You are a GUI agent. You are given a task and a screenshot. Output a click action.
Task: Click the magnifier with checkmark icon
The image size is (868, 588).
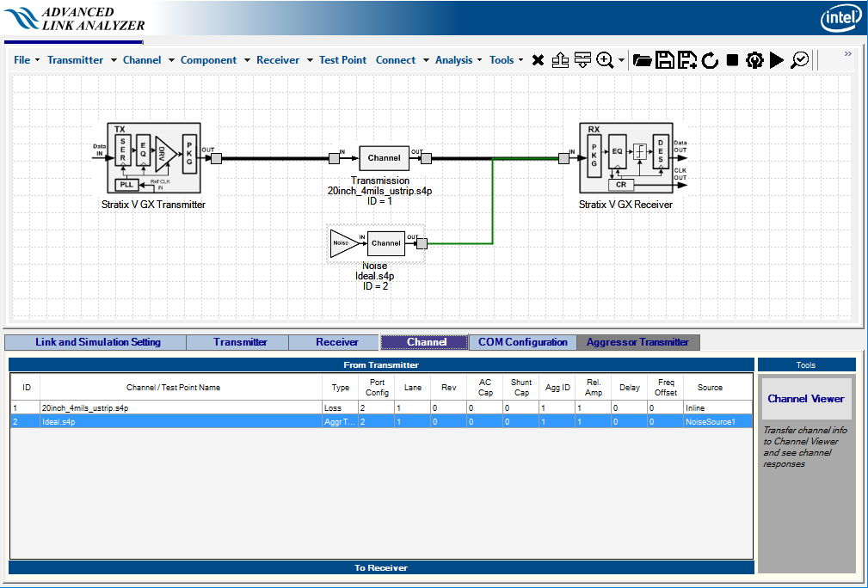click(x=800, y=60)
